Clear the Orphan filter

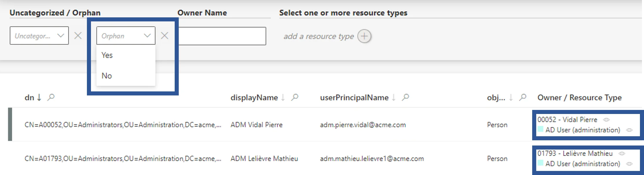[165, 36]
